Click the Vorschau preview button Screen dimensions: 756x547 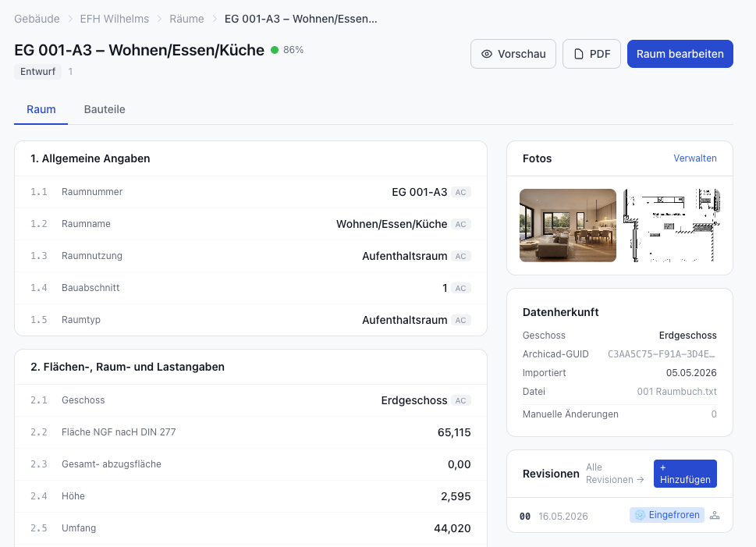click(x=513, y=54)
